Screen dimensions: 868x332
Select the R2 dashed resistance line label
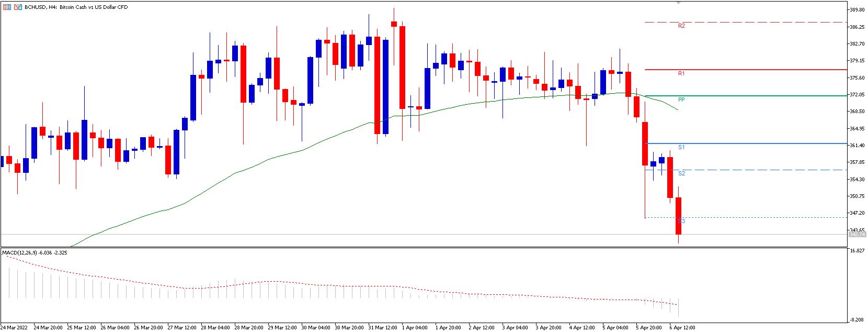pos(681,26)
